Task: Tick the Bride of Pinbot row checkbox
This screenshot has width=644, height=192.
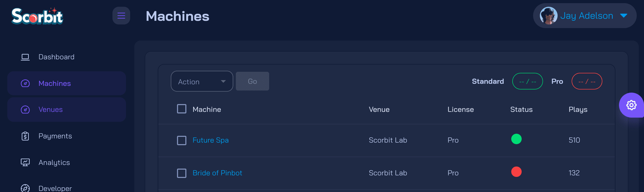Action: (182, 173)
